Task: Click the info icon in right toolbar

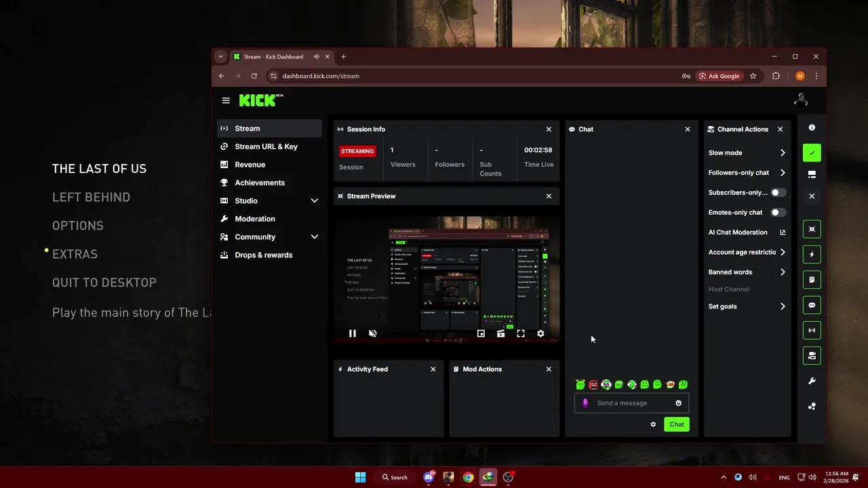Action: (x=812, y=127)
